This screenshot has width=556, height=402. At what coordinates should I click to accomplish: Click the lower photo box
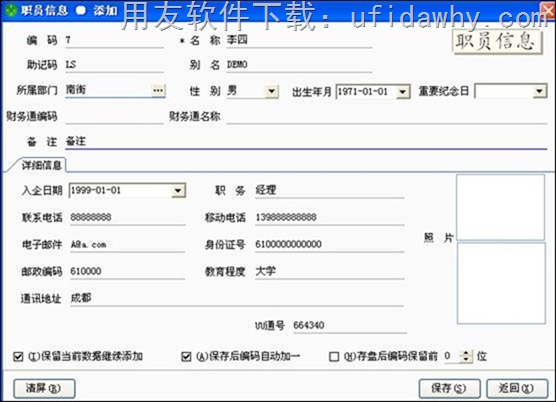point(501,283)
